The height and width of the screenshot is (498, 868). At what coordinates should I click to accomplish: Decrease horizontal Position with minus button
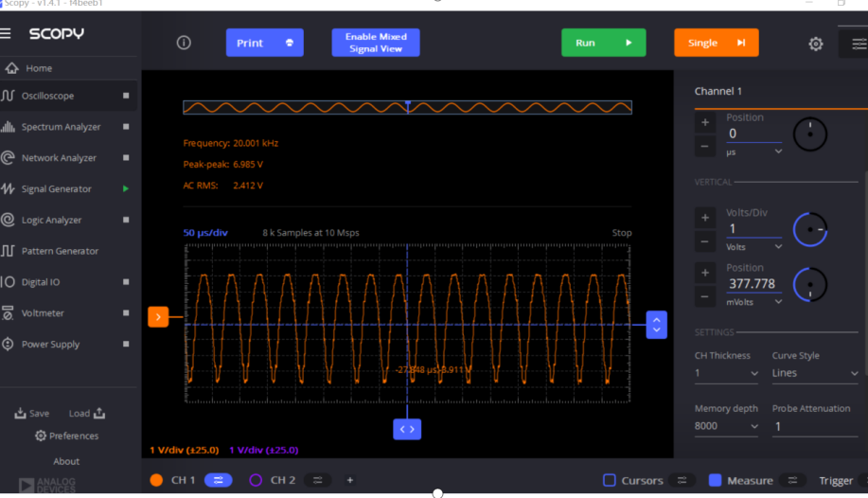pyautogui.click(x=704, y=147)
